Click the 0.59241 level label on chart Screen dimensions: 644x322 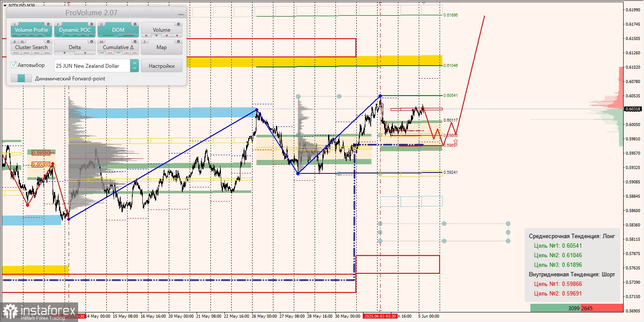[450, 173]
